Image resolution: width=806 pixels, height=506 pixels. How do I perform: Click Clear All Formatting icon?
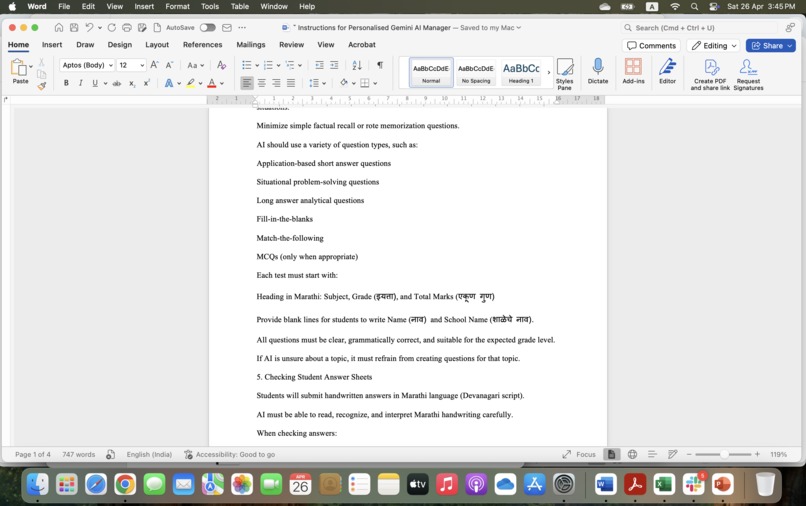point(222,65)
